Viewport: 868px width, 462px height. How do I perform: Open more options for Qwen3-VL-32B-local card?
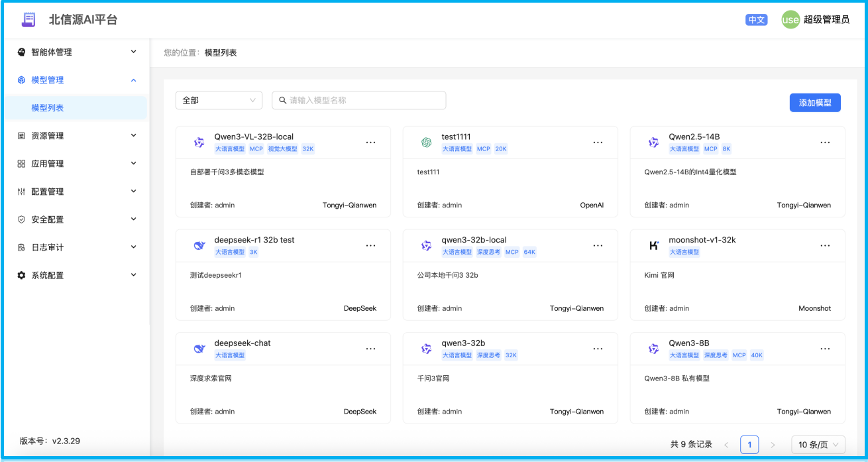(x=370, y=143)
